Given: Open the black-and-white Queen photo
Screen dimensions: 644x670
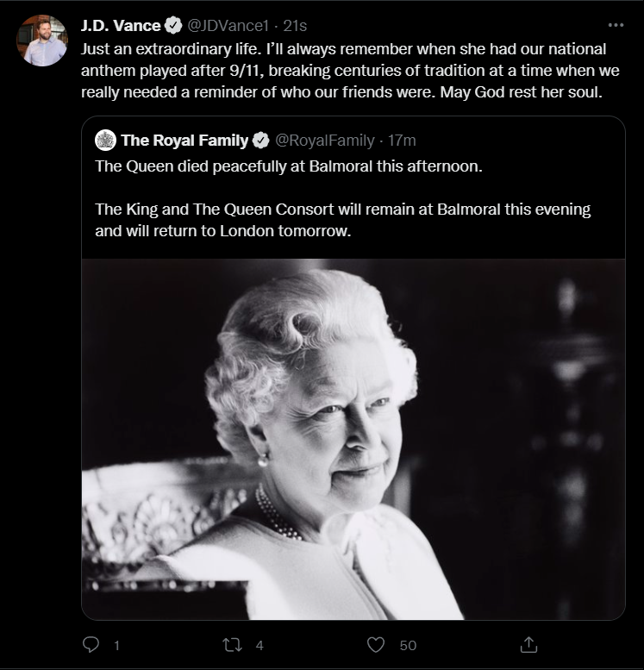Looking at the screenshot, I should click(353, 439).
